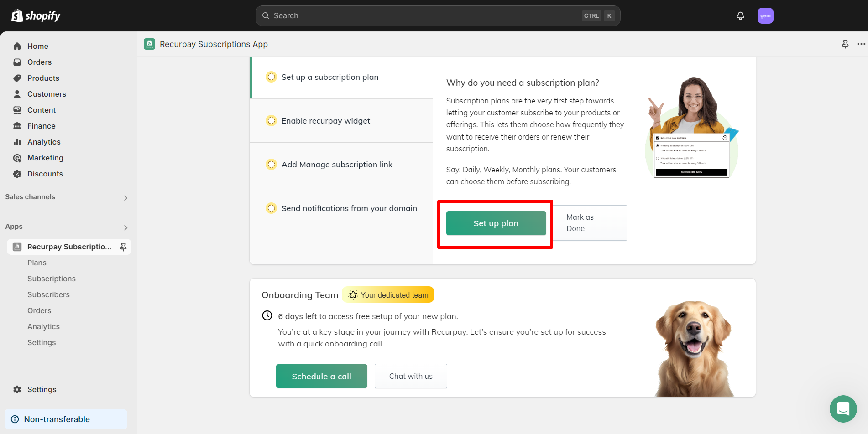Open the three-dot more options menu

pyautogui.click(x=861, y=44)
